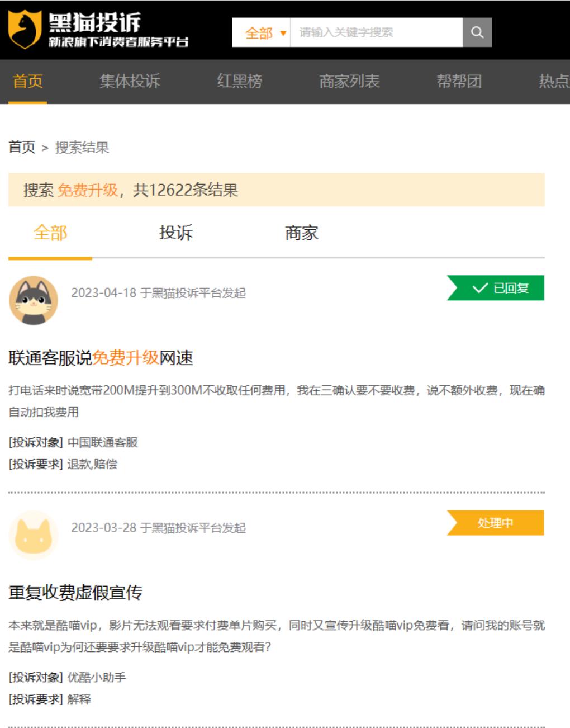Click the yellow cat avatar of 2023-03-28 complaint
This screenshot has width=570, height=728.
click(34, 535)
